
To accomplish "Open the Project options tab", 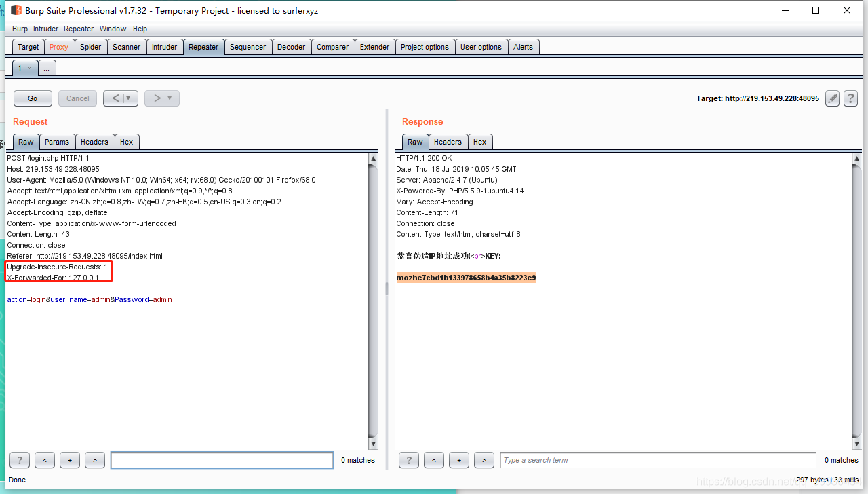I will 425,47.
